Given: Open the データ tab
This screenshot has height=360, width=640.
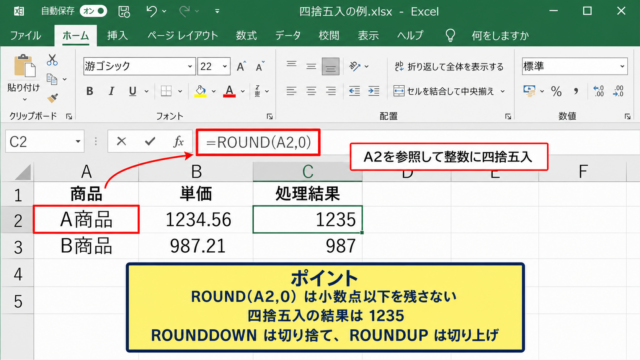Looking at the screenshot, I should (x=288, y=36).
